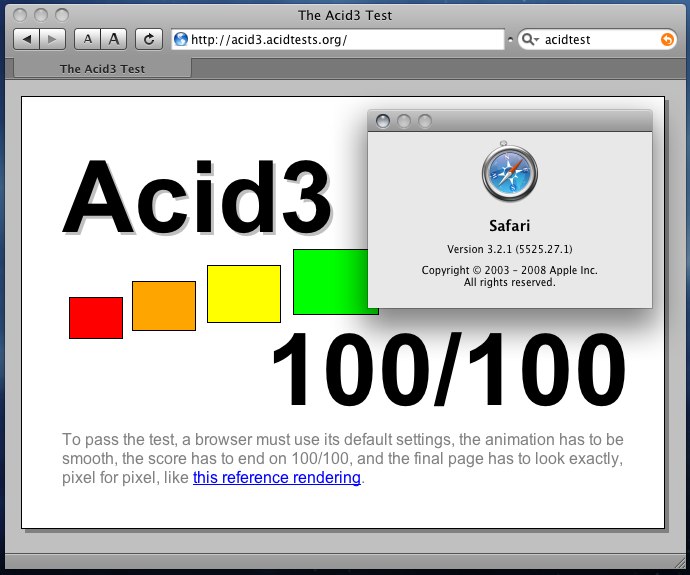Click the address bar showing acid3.acidtests.org
690x575 pixels.
pos(338,40)
